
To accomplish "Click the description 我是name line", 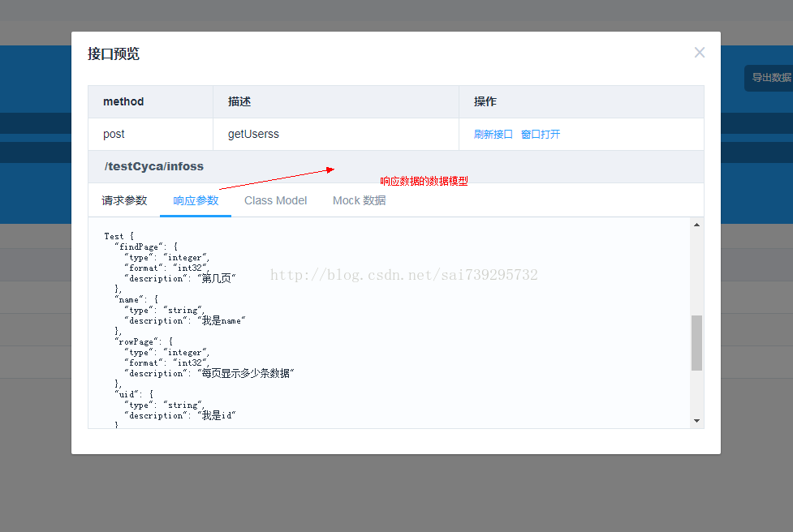I will pyautogui.click(x=185, y=321).
